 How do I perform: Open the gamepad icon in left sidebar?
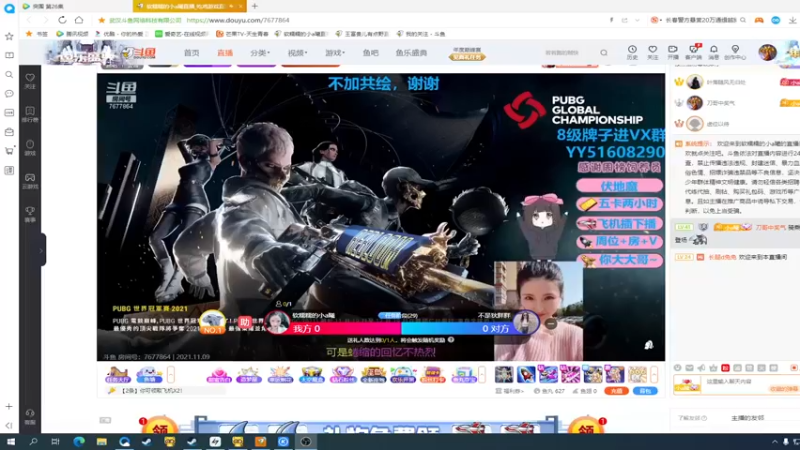click(30, 181)
